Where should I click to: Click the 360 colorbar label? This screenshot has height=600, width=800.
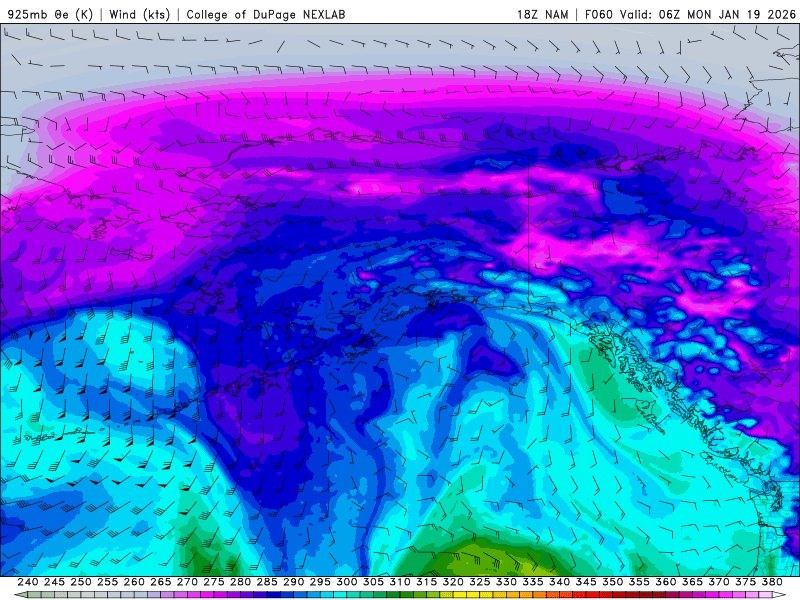666,582
